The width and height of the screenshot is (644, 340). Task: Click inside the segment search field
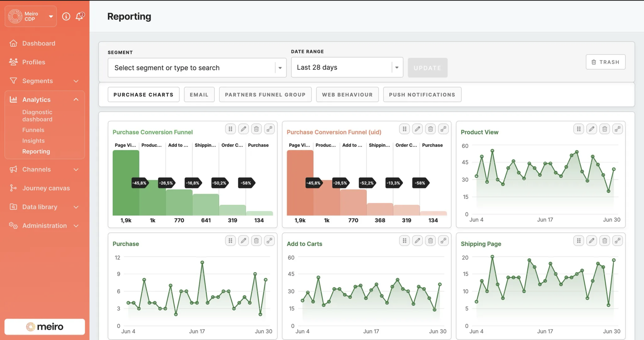pyautogui.click(x=175, y=67)
